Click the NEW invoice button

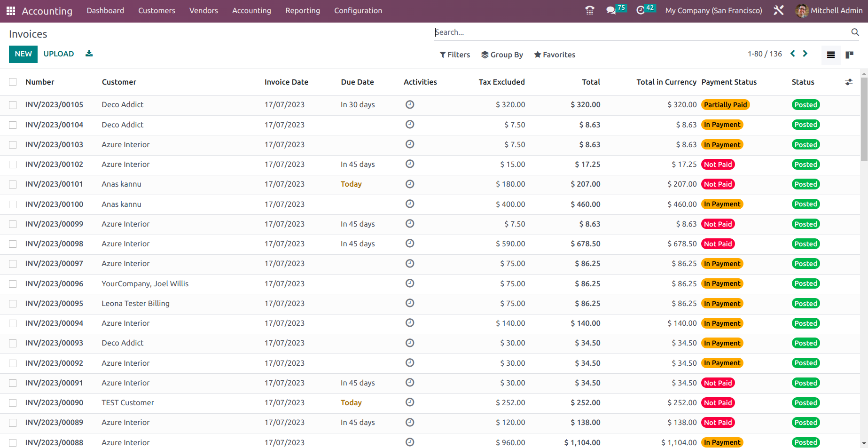(x=23, y=54)
